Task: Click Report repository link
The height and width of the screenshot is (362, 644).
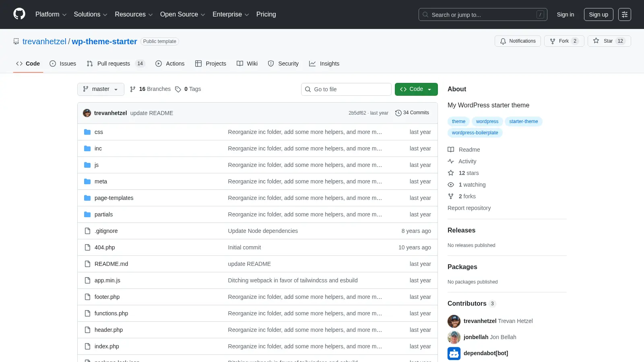Action: 469,208
